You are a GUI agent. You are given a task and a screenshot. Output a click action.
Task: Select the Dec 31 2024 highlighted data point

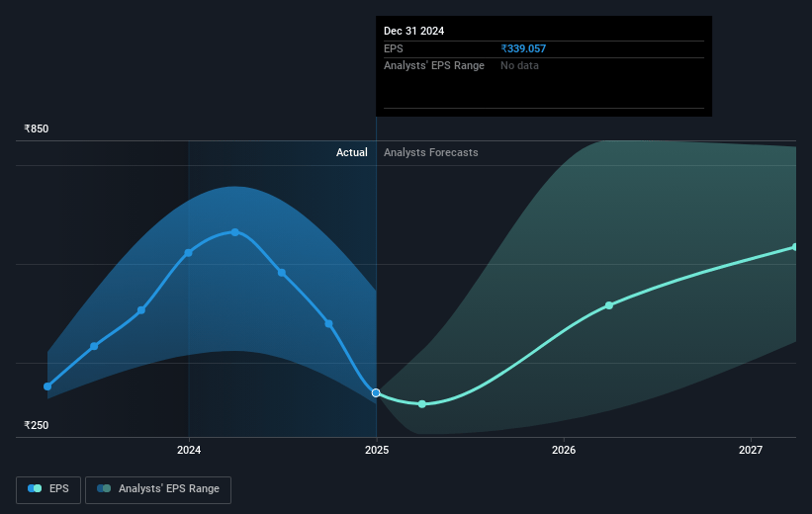[376, 392]
